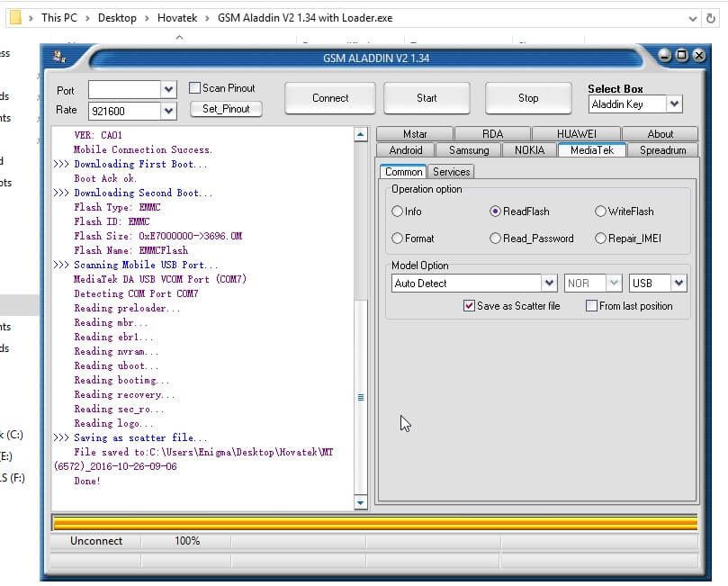Switch to the Android tab
The width and height of the screenshot is (728, 586).
406,150
